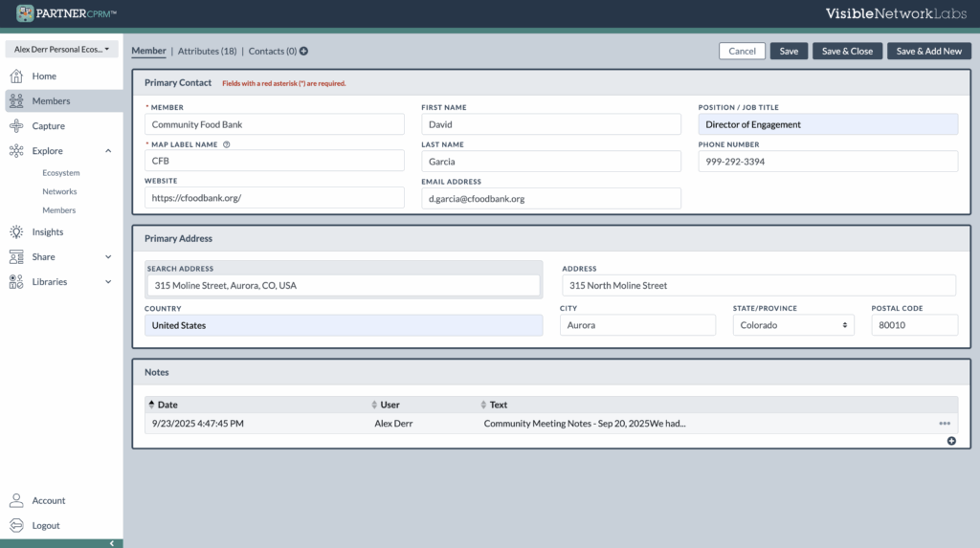Click the Insights lightbulb icon
The image size is (980, 548).
tap(16, 232)
